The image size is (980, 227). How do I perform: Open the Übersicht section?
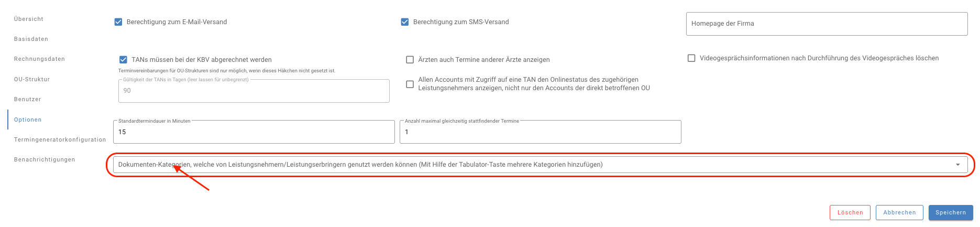coord(29,19)
